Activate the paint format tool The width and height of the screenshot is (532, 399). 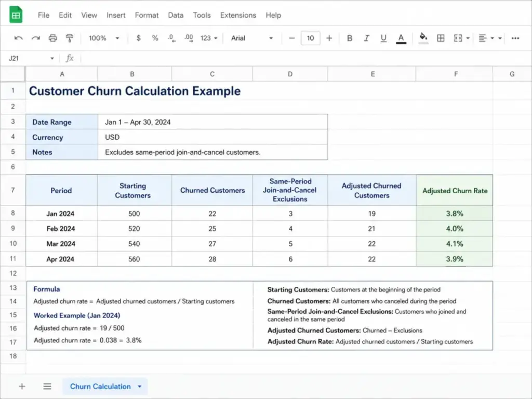pyautogui.click(x=70, y=38)
